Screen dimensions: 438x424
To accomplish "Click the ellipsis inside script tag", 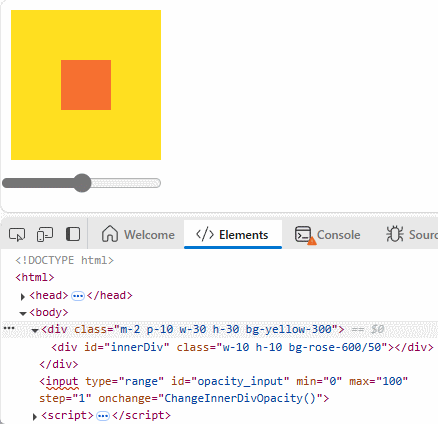I will (103, 416).
